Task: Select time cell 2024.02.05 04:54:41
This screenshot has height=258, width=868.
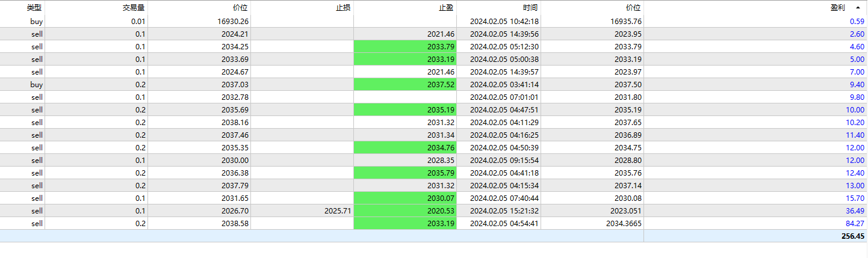Action: click(x=504, y=223)
